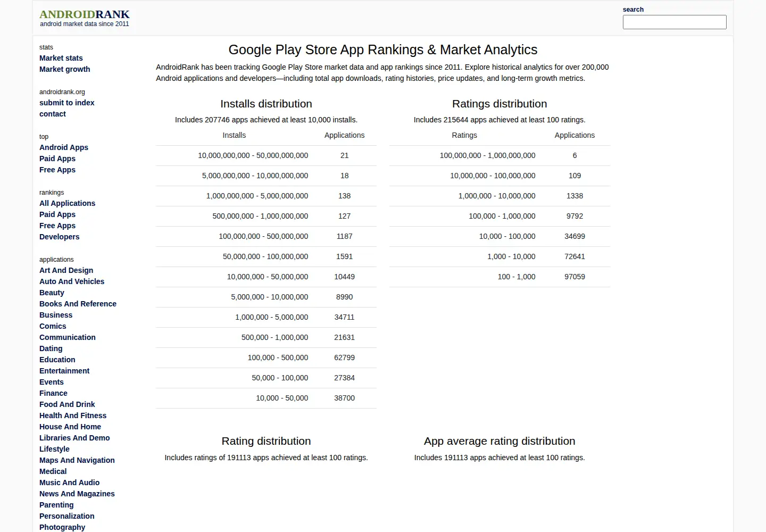
Task: Select the Beauty category
Action: click(52, 293)
